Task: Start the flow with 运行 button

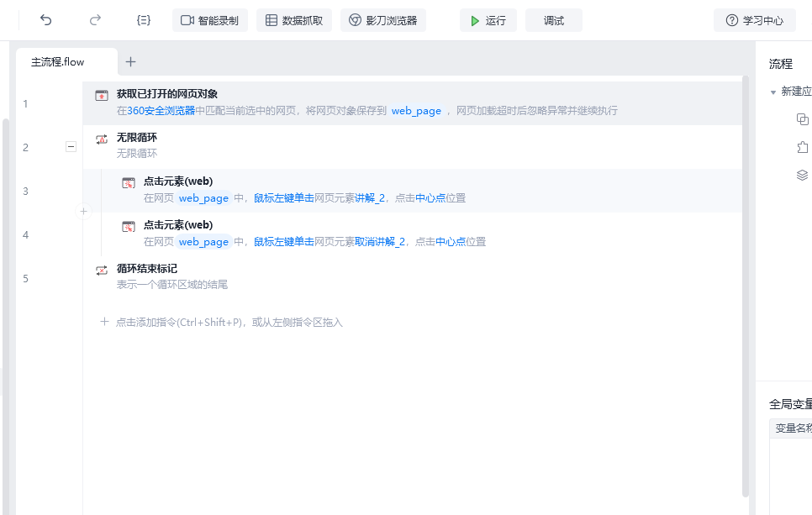Action: pyautogui.click(x=488, y=20)
